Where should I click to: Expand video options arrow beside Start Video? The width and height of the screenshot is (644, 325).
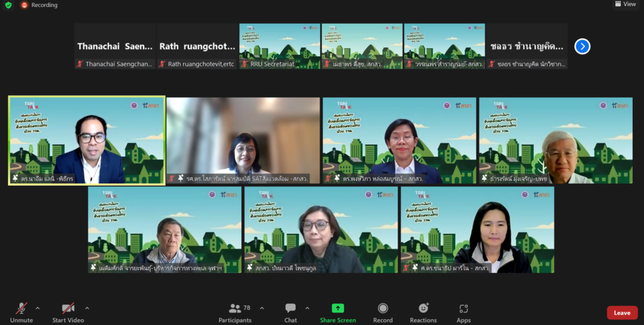[x=87, y=308]
